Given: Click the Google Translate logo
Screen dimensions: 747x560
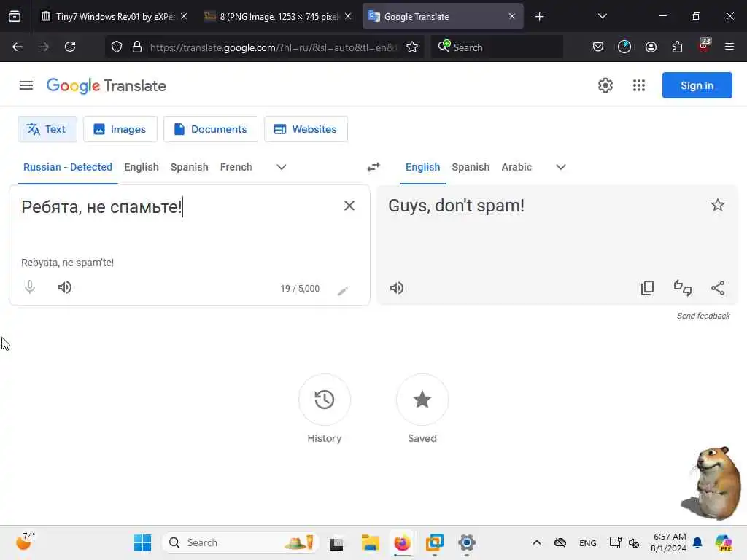Looking at the screenshot, I should pyautogui.click(x=107, y=86).
